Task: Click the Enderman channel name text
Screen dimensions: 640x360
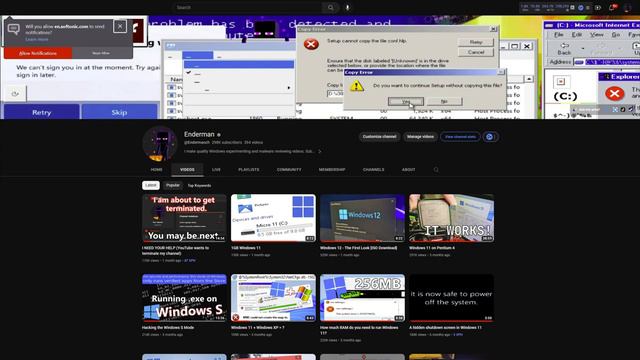Action: point(199,134)
